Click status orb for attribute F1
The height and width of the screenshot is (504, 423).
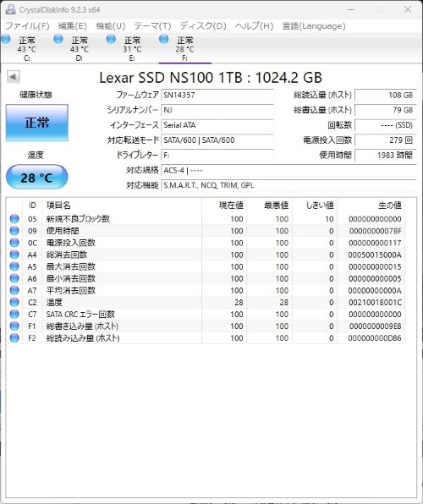(14, 326)
